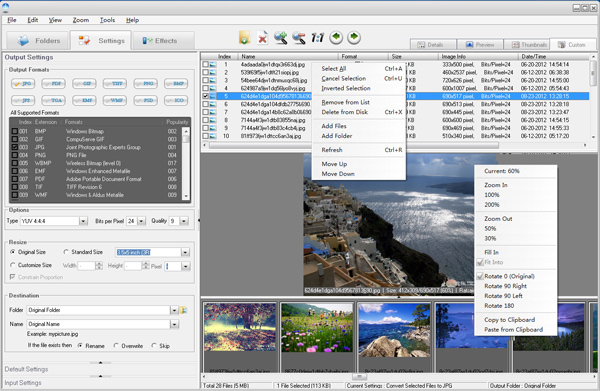The height and width of the screenshot is (391, 600).
Task: Uncheck the checkbox for file row 5
Action: tap(205, 96)
